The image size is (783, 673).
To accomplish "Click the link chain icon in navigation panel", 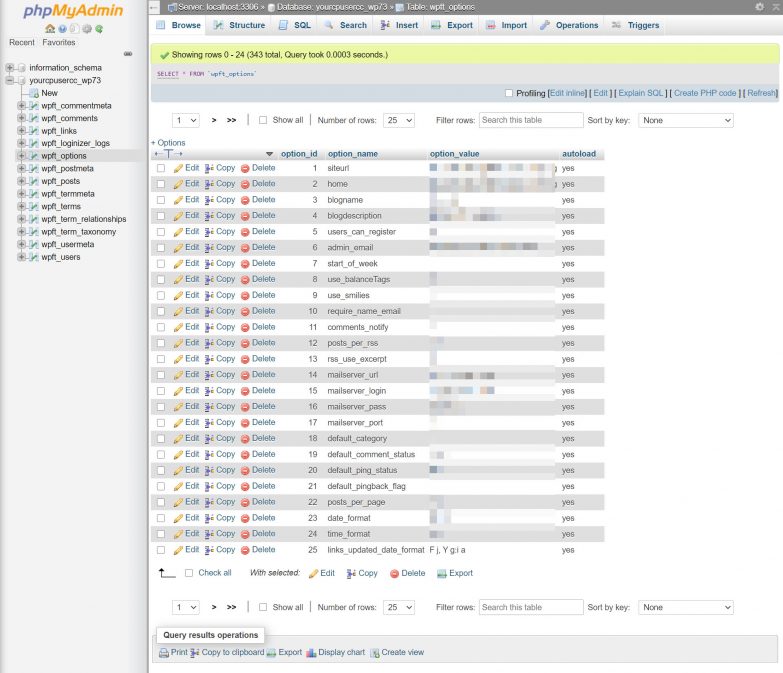I will click(127, 53).
